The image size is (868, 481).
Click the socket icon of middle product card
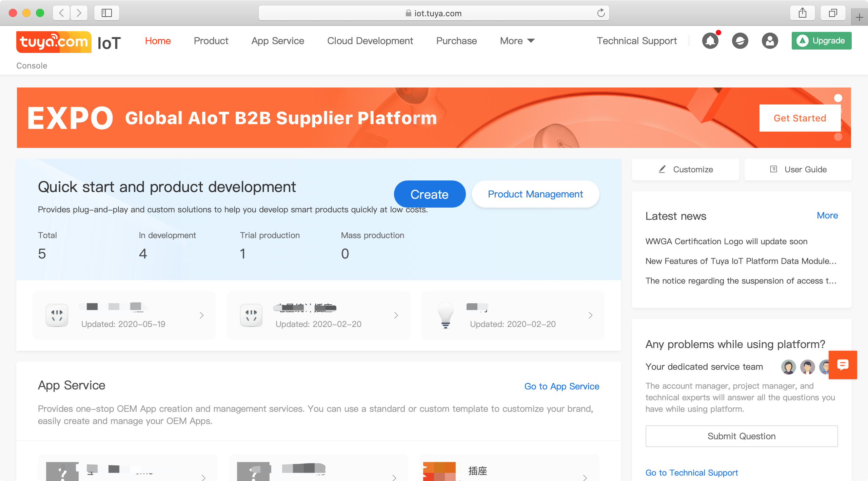point(251,315)
